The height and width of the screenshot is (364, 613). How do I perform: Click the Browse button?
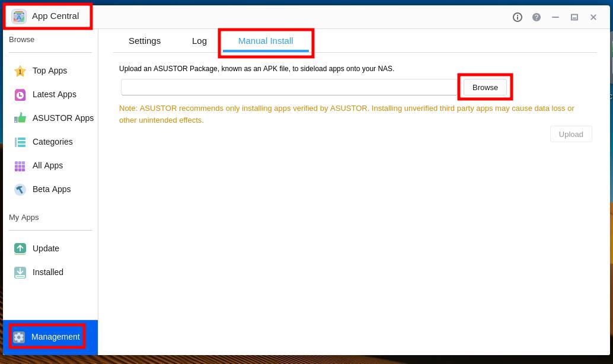[x=485, y=87]
